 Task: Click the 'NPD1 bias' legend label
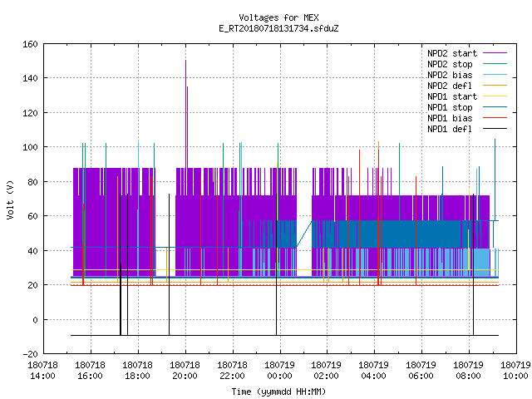point(450,118)
